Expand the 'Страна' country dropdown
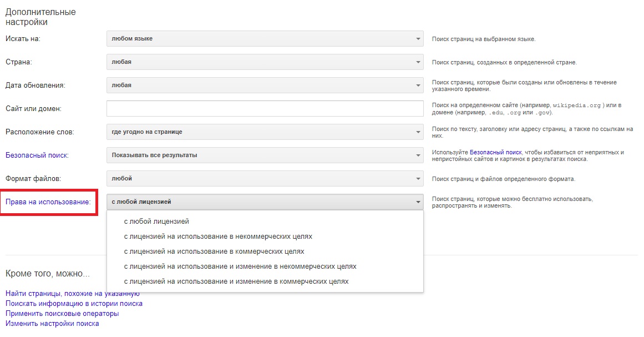Viewport: 644px width, 337px height. pyautogui.click(x=265, y=62)
